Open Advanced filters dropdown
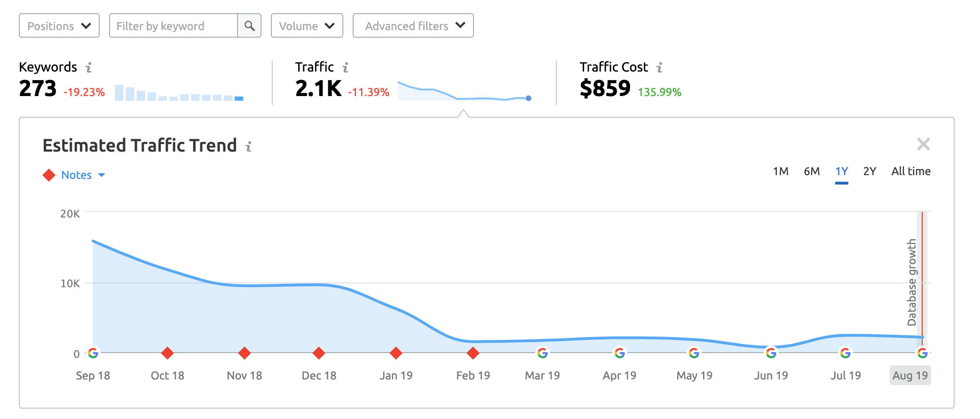The height and width of the screenshot is (419, 980). [413, 26]
